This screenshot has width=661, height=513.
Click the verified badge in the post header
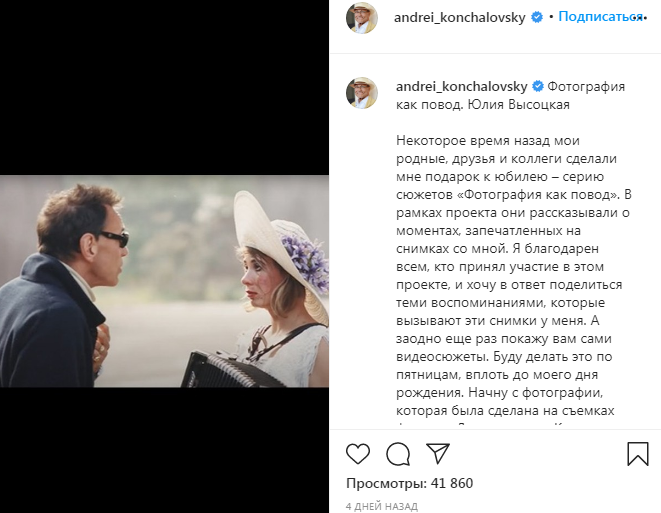coord(537,17)
